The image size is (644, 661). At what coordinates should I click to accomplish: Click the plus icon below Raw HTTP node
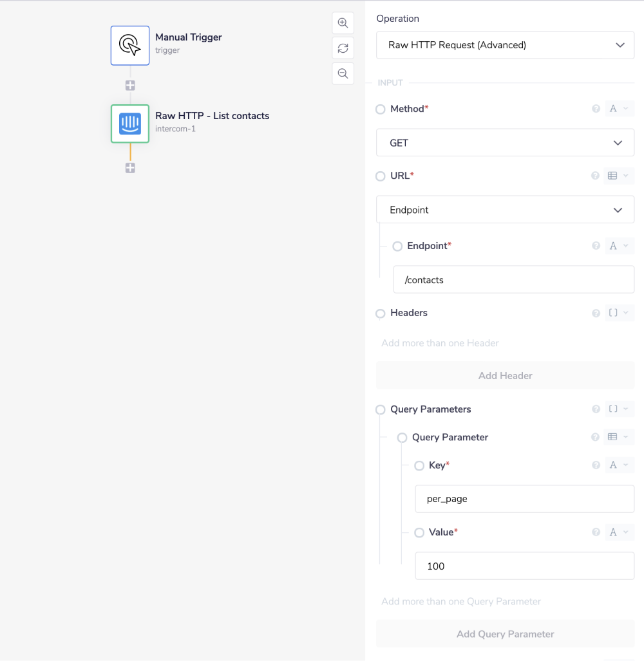click(130, 167)
